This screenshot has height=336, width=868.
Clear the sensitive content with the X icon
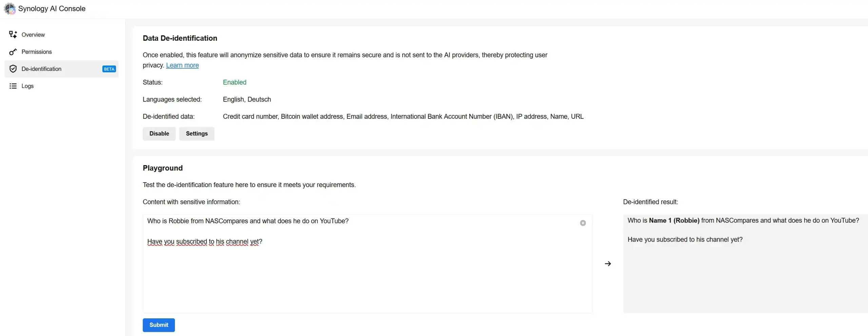tap(583, 223)
